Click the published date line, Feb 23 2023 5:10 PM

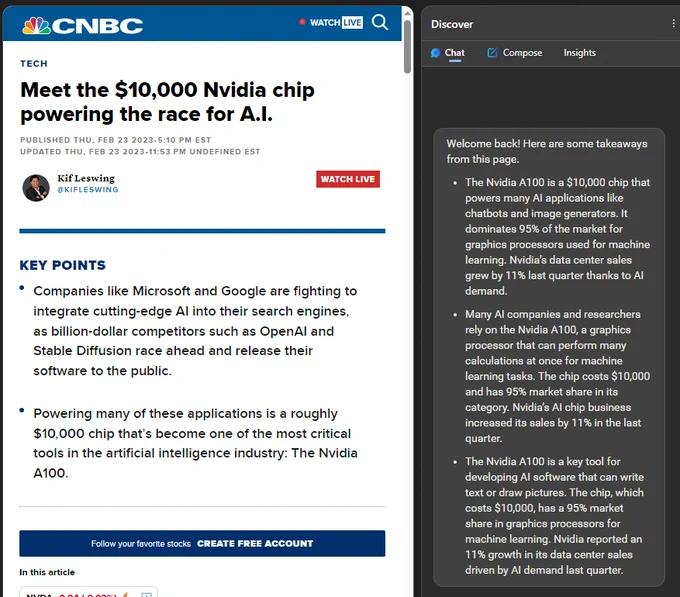point(115,140)
